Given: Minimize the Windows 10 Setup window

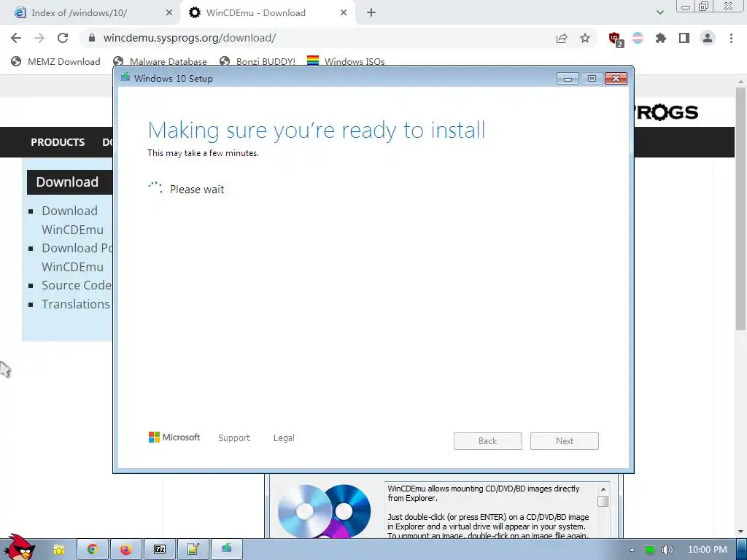Looking at the screenshot, I should tap(568, 79).
